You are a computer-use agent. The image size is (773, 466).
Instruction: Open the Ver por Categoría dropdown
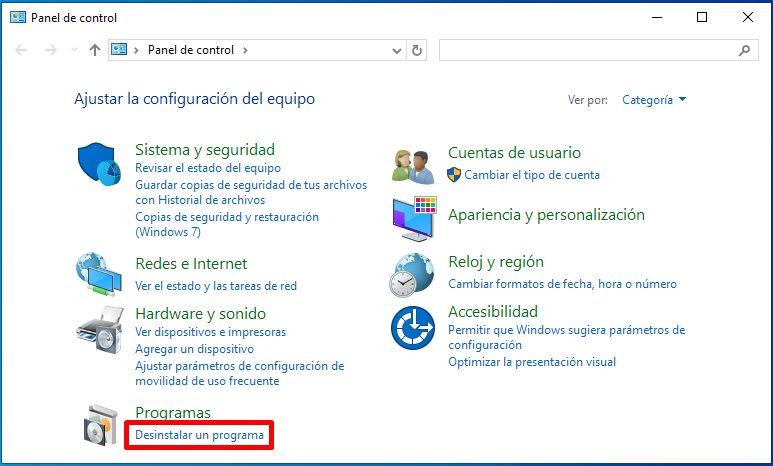[x=654, y=100]
